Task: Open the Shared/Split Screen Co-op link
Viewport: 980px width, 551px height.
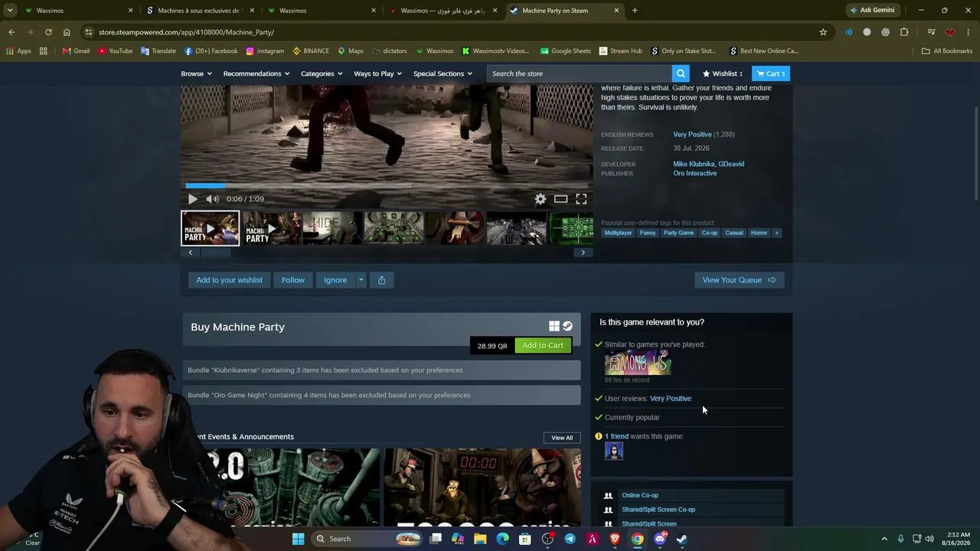Action: click(x=658, y=510)
